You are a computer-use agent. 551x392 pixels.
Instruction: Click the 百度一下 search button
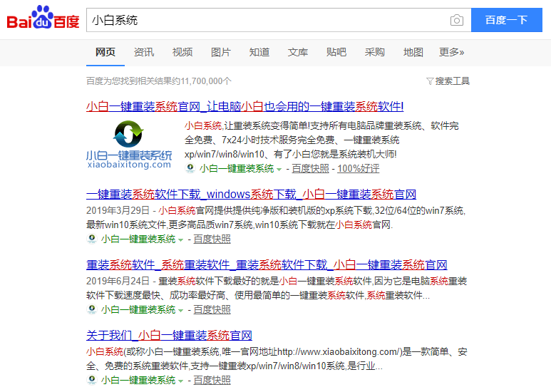[x=506, y=20]
